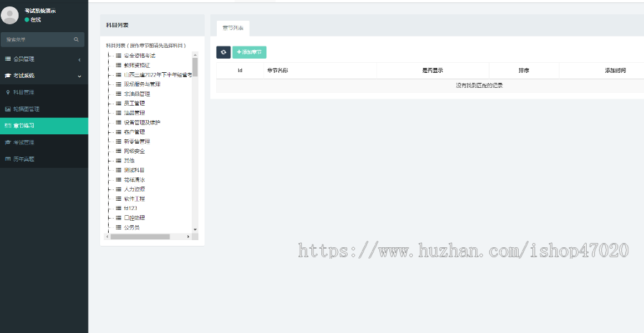Select the 山西三建2022年下半年 subject row
The image size is (644, 333).
157,74
